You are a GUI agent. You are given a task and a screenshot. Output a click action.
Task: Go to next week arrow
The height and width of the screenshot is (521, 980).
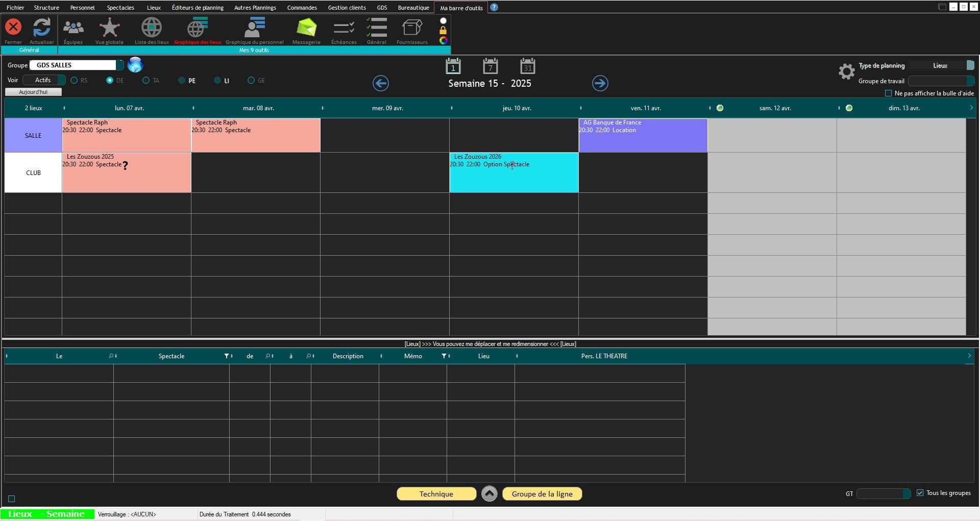(x=600, y=83)
